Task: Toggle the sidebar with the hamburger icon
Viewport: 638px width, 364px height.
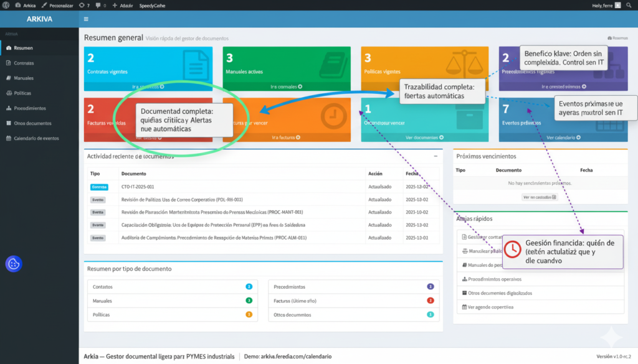Action: point(86,19)
